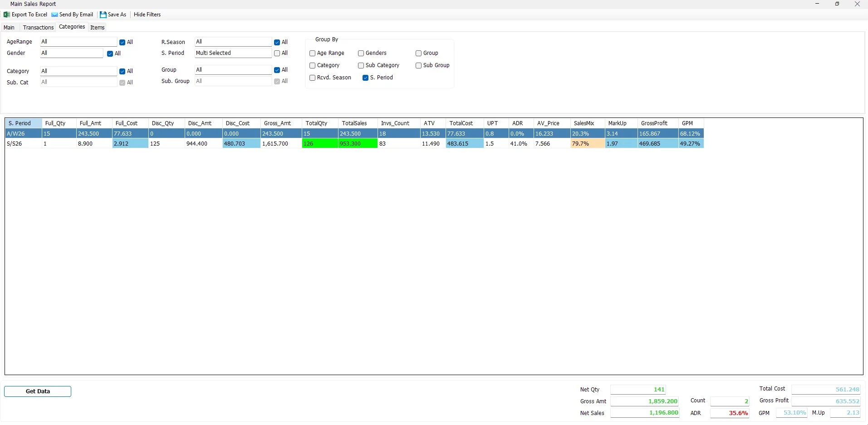868x425 pixels.
Task: Open the Main tab
Action: (9, 27)
